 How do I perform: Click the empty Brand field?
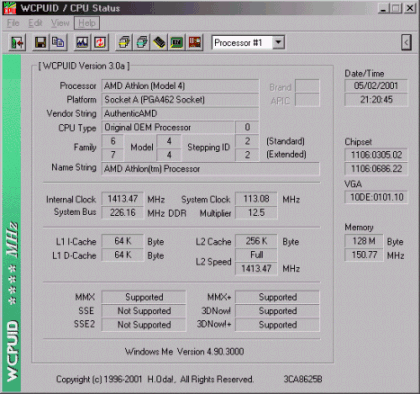pyautogui.click(x=307, y=86)
